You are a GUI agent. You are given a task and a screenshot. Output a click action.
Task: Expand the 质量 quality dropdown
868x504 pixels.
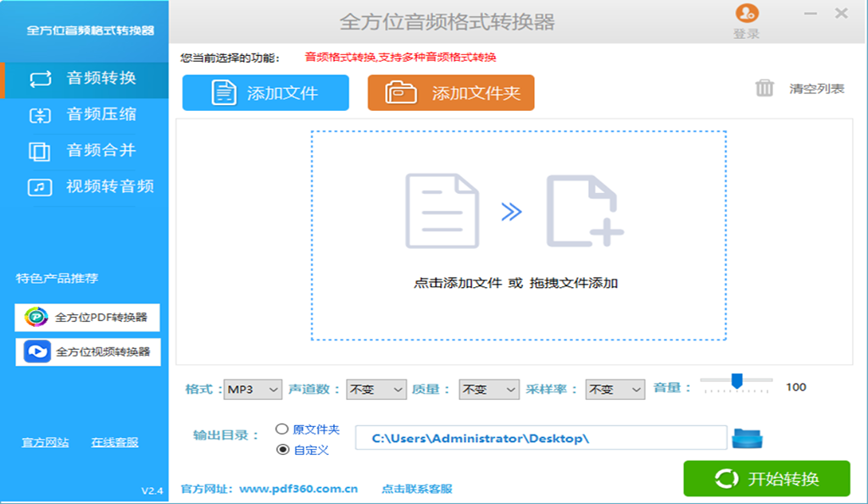pyautogui.click(x=488, y=389)
